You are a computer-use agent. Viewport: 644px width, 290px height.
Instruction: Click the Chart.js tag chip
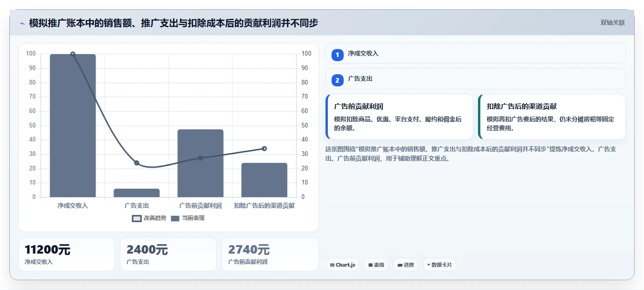click(x=342, y=265)
